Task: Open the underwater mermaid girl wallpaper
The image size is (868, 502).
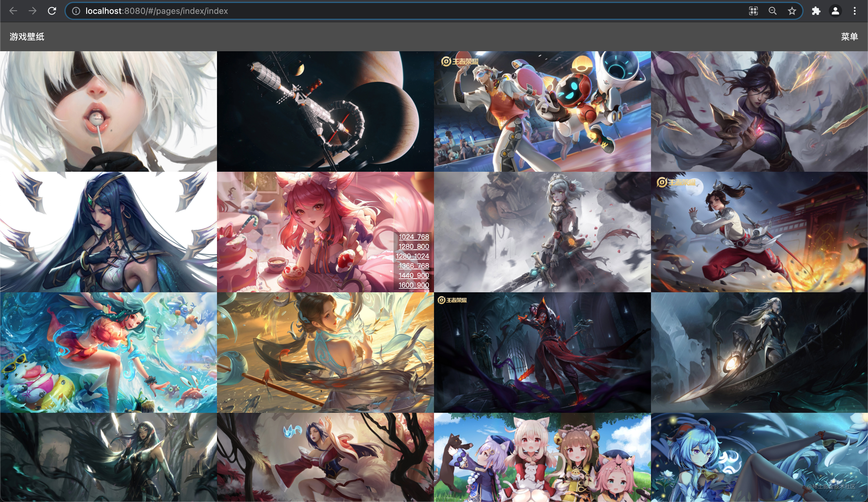Action: (108, 353)
